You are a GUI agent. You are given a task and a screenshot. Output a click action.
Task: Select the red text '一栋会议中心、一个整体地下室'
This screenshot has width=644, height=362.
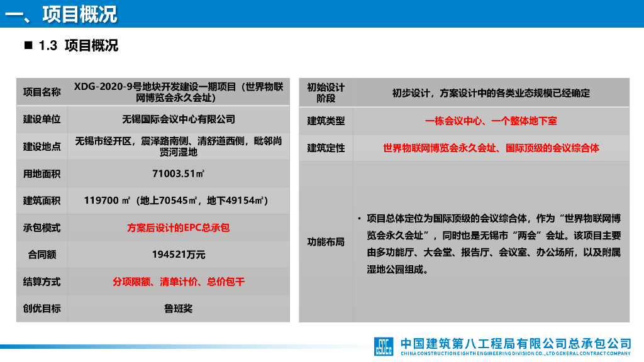pyautogui.click(x=491, y=121)
